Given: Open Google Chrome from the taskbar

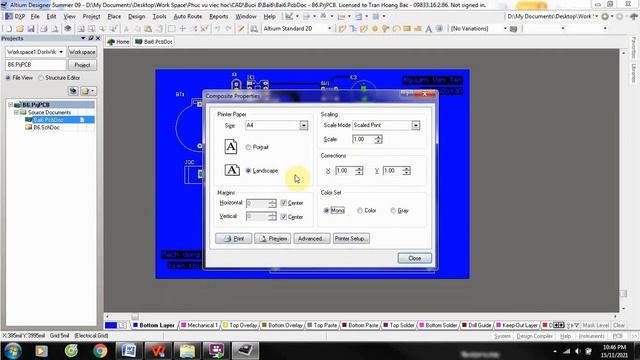Looking at the screenshot, I should [x=100, y=351].
